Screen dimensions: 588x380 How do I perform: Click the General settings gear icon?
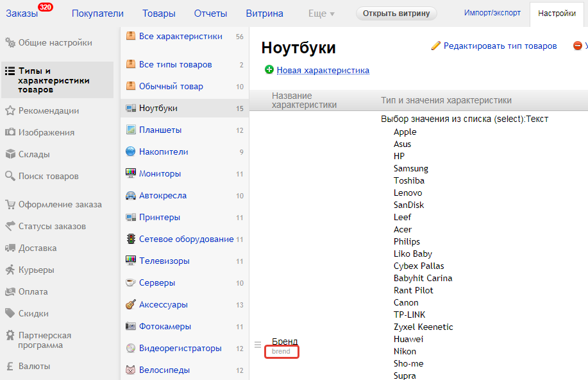10,42
